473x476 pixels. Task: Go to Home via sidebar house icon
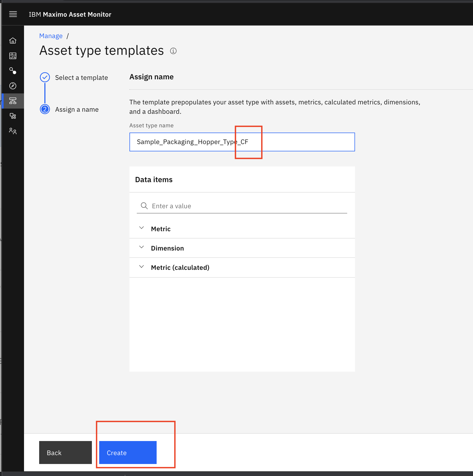(13, 41)
